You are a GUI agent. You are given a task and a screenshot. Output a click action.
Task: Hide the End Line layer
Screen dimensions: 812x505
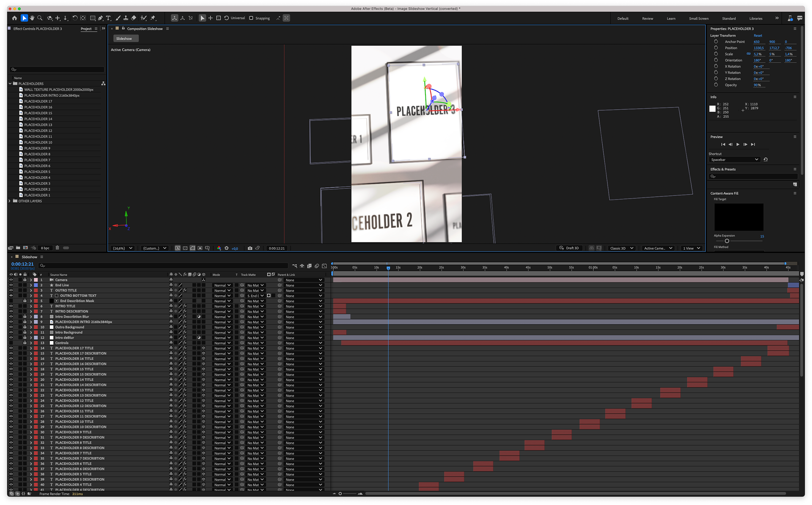coord(11,285)
